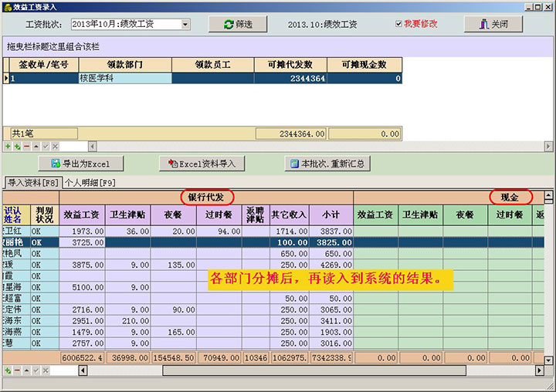Click the 筛选 refresh filter button
This screenshot has width=556, height=392.
237,24
